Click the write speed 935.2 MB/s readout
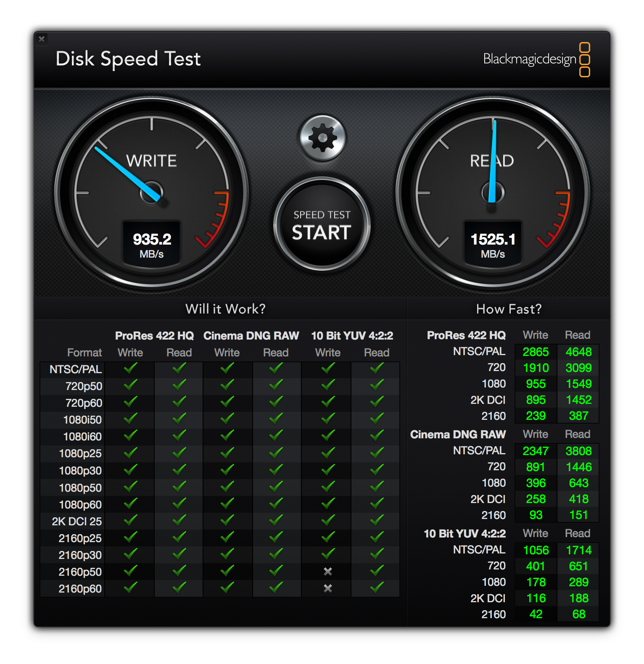This screenshot has height=664, width=644. 152,245
